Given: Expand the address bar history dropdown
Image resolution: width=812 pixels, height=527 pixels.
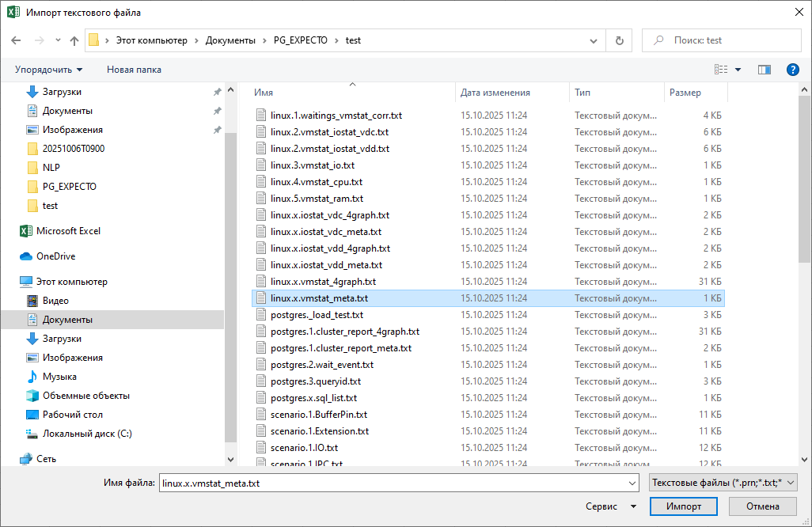Looking at the screenshot, I should coord(594,40).
